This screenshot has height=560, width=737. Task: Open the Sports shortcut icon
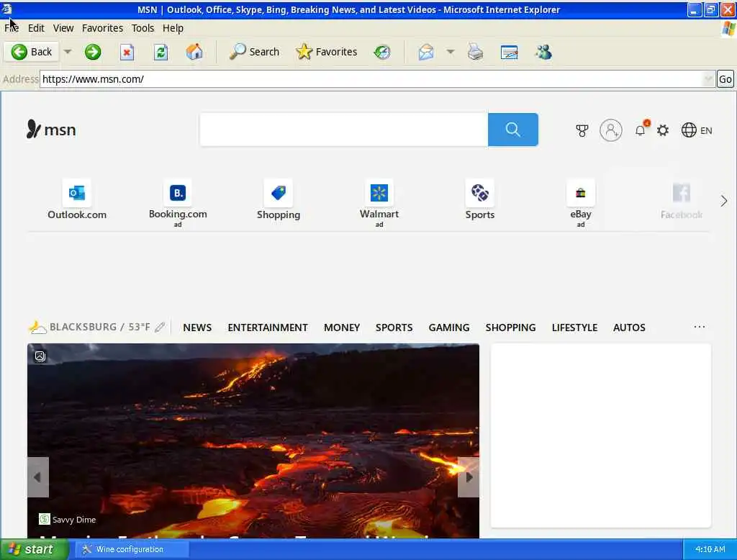(x=479, y=200)
